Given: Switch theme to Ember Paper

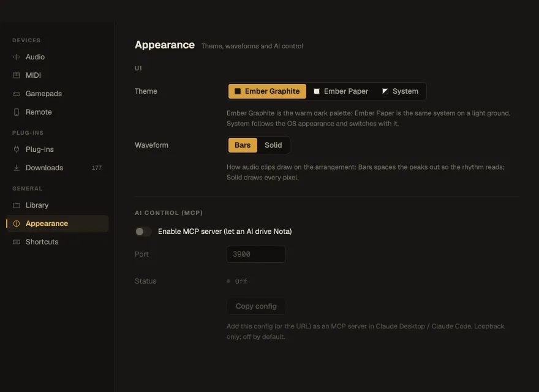Looking at the screenshot, I should (x=341, y=91).
